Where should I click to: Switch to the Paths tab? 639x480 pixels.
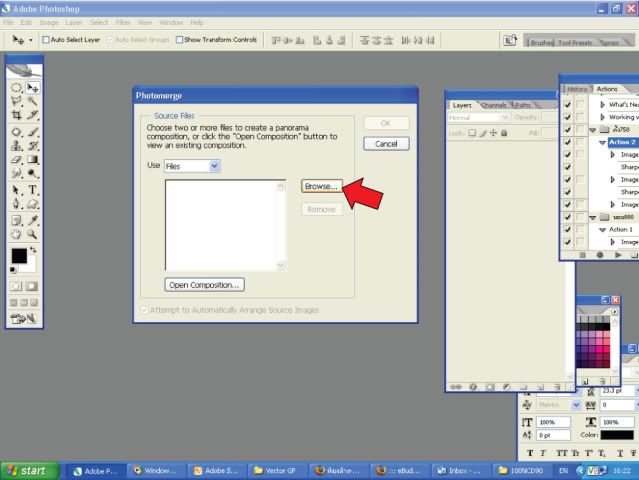click(523, 105)
